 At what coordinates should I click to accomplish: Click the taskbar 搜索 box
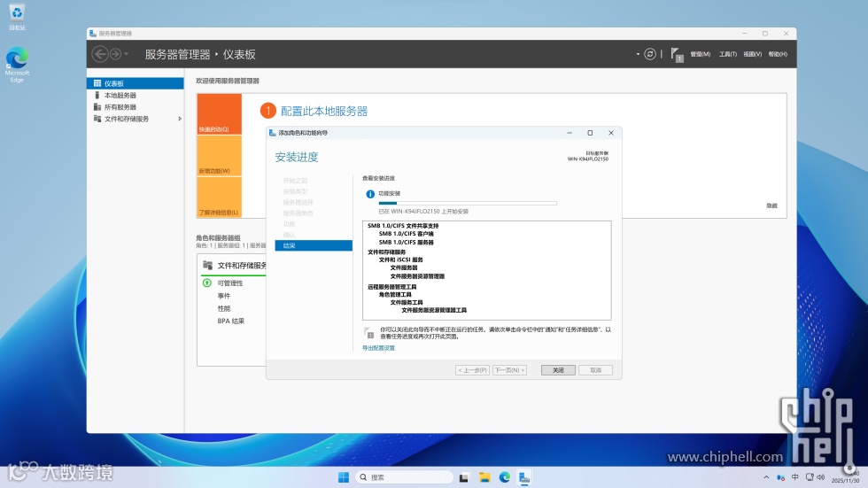coord(404,477)
